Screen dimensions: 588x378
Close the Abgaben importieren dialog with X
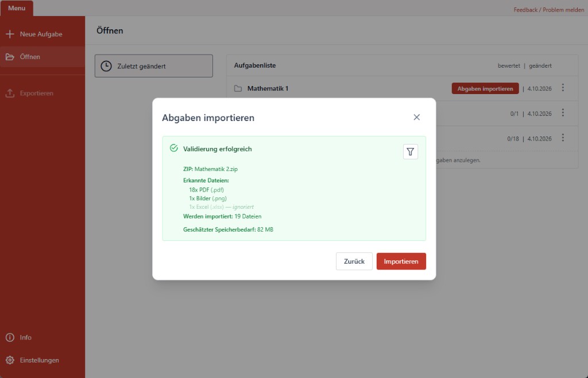[x=417, y=117]
